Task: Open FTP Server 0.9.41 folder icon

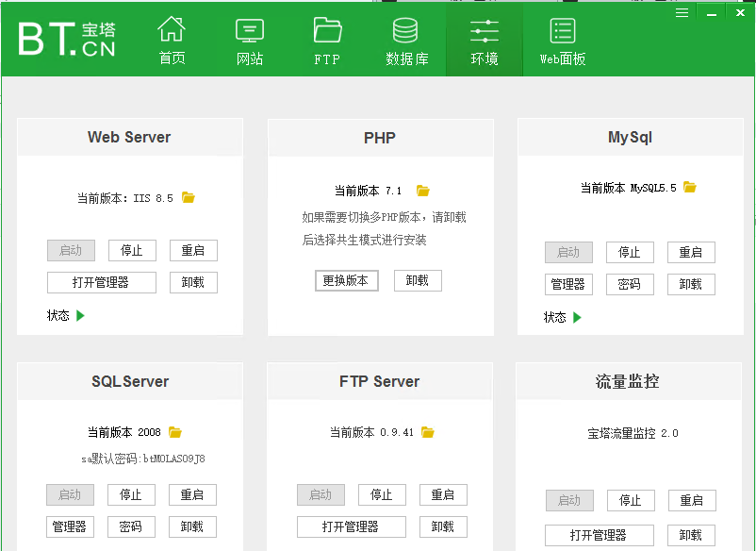Action: [427, 432]
